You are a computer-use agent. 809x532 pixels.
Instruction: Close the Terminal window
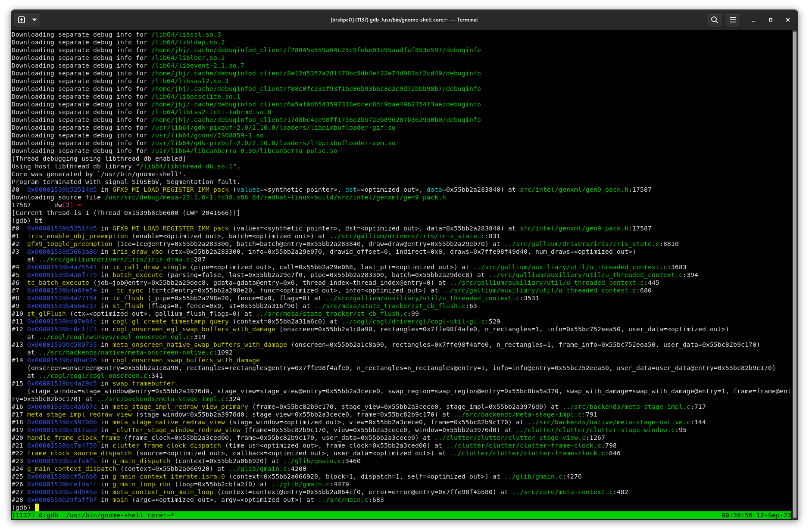pos(788,20)
